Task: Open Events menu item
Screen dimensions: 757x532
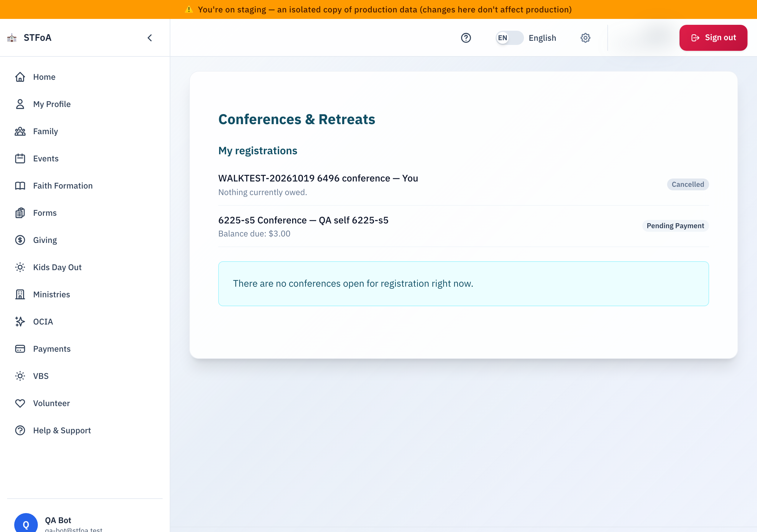Action: pos(85,158)
